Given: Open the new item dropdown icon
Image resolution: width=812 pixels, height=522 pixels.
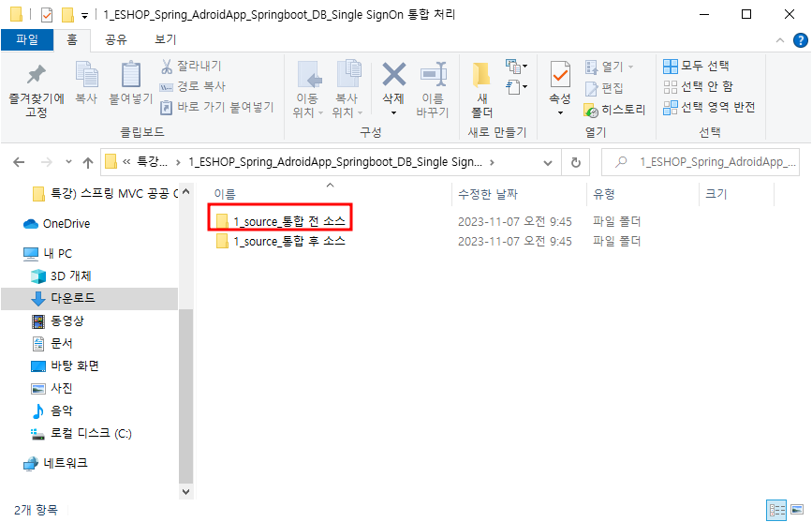Looking at the screenshot, I should click(x=516, y=67).
